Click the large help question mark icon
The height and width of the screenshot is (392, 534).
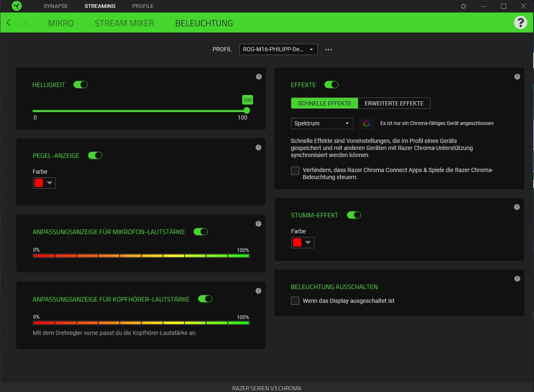tap(520, 22)
